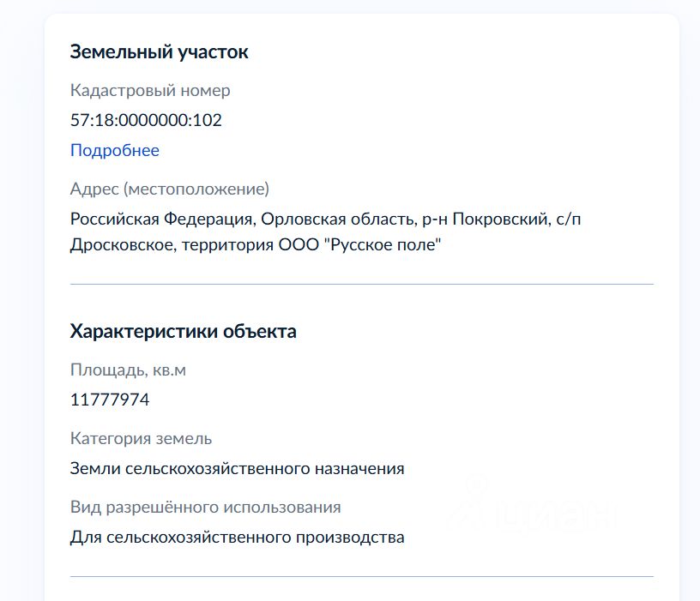Click the Вид разрешённого использования label
This screenshot has height=601, width=700.
click(x=205, y=508)
